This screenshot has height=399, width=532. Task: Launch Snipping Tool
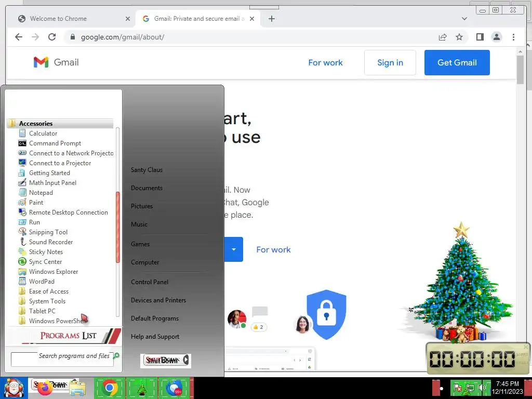tap(48, 232)
